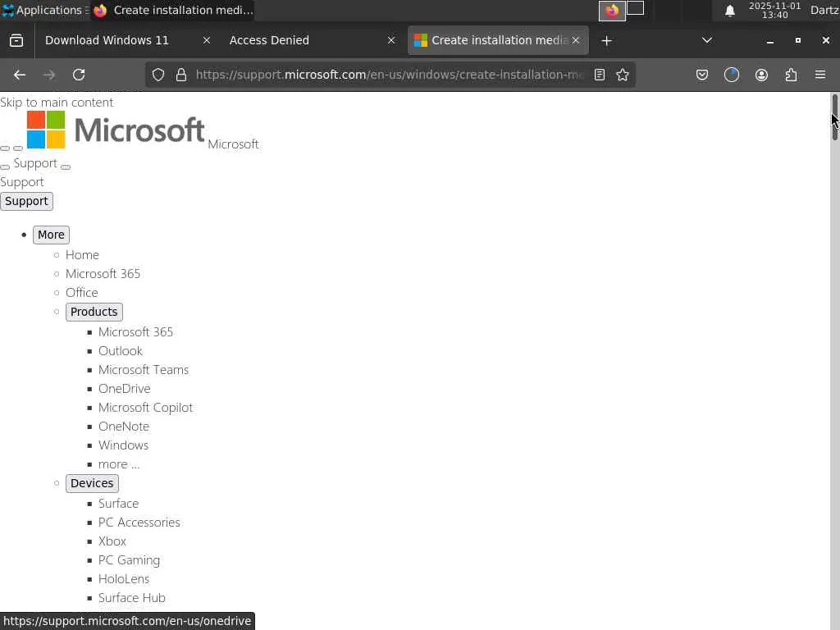Open the tracking protection shield icon

point(158,75)
